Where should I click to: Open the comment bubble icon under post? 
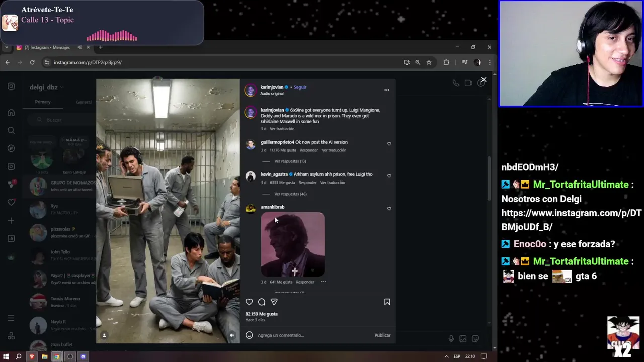(262, 302)
